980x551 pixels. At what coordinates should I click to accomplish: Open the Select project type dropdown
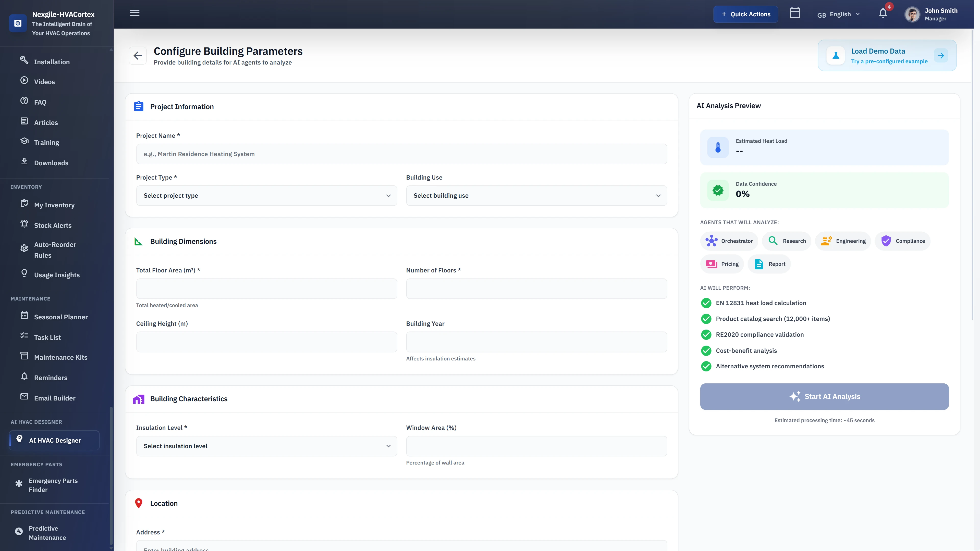coord(266,195)
